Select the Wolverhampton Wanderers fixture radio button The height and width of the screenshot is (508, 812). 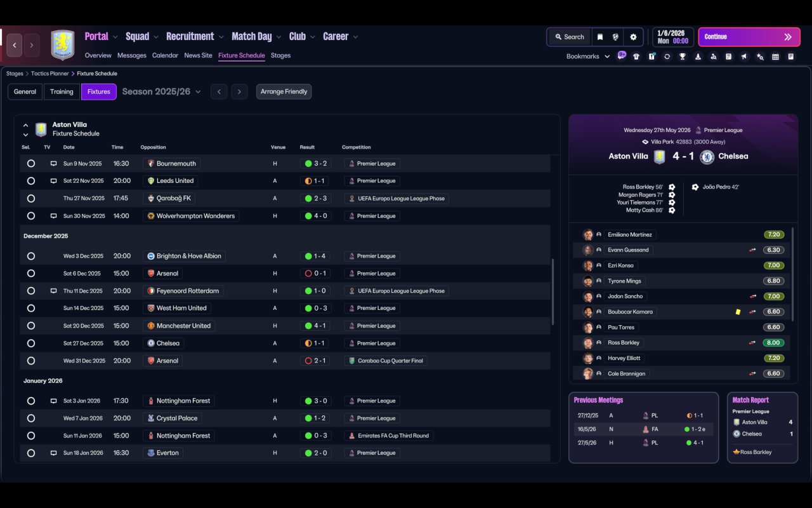[30, 216]
